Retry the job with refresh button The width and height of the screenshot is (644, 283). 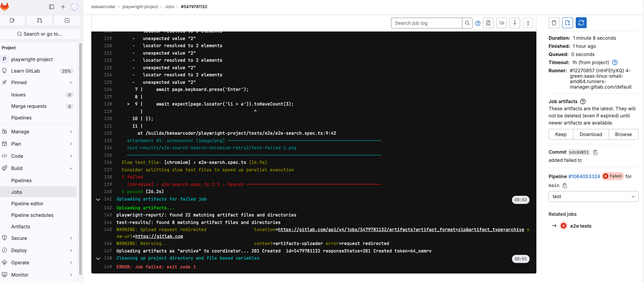pyautogui.click(x=581, y=23)
